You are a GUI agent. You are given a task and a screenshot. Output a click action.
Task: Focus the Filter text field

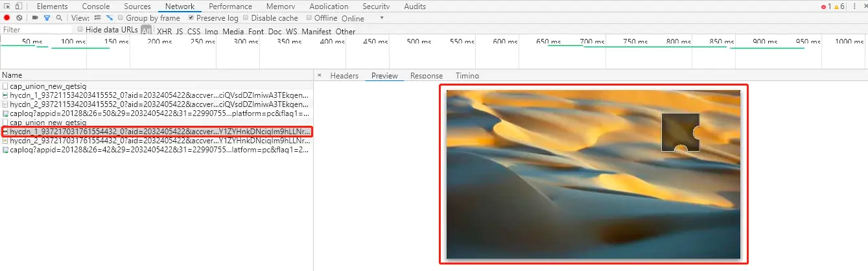[37, 30]
